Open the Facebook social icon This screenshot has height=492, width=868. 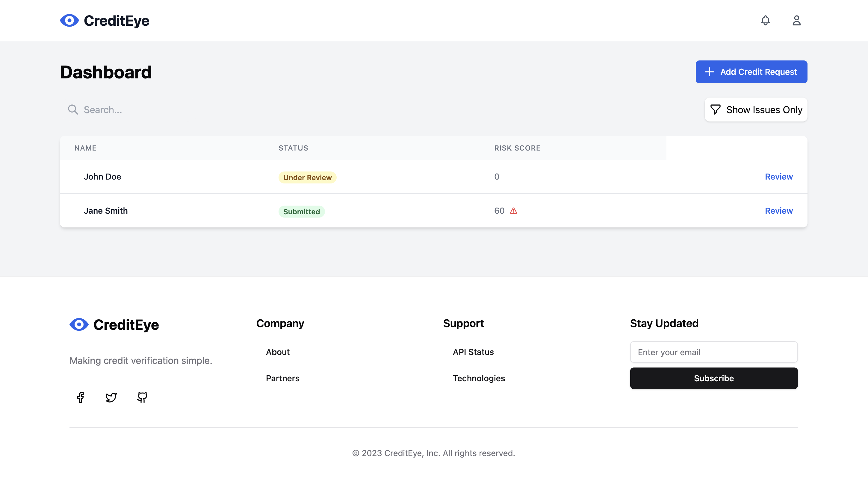(x=81, y=397)
